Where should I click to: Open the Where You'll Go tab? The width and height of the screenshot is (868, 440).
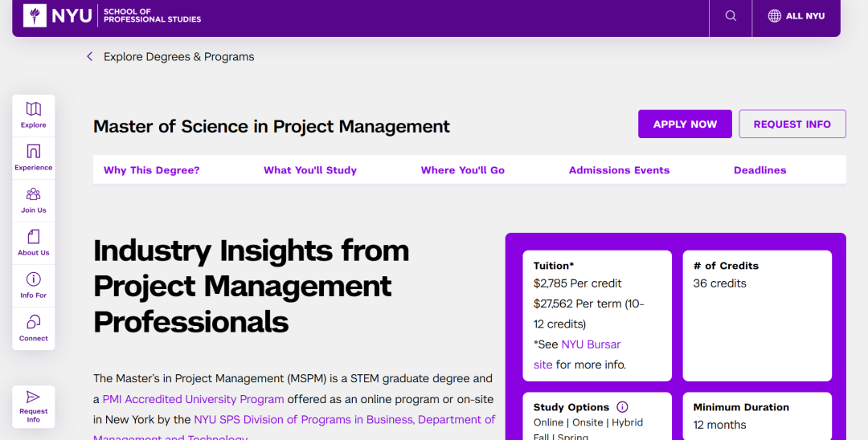(x=463, y=170)
